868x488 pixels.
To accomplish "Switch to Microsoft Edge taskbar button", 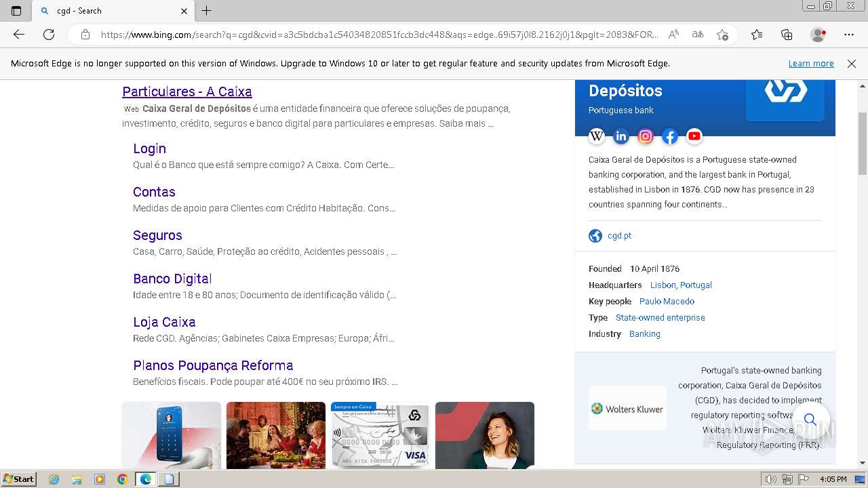I will (x=145, y=479).
